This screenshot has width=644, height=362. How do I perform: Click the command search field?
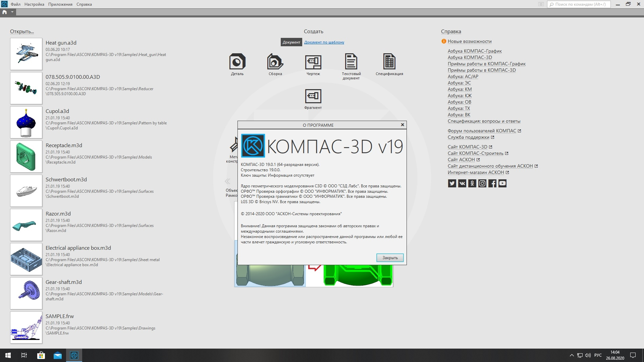click(x=579, y=4)
